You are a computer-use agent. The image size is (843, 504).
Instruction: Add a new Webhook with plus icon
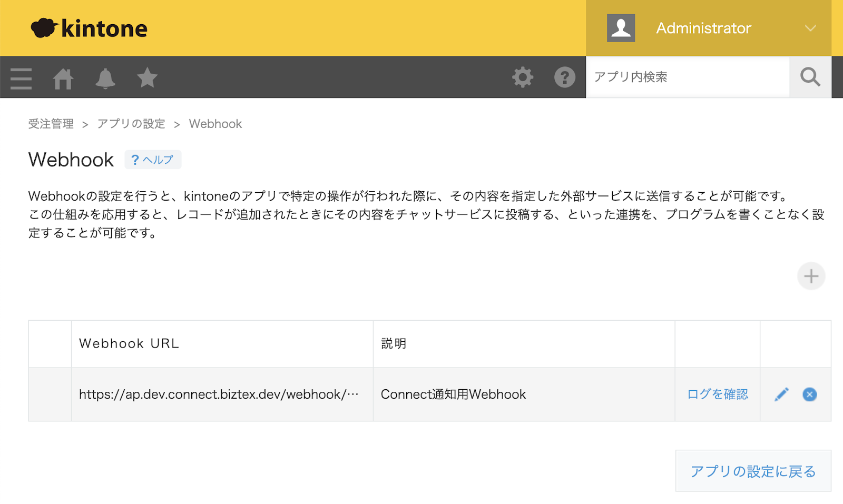pos(811,276)
